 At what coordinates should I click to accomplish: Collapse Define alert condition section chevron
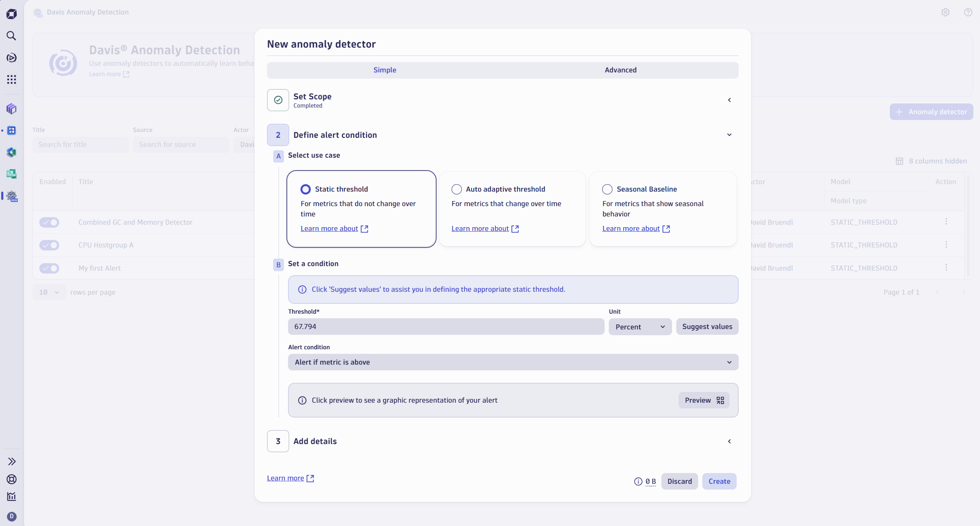(x=729, y=135)
